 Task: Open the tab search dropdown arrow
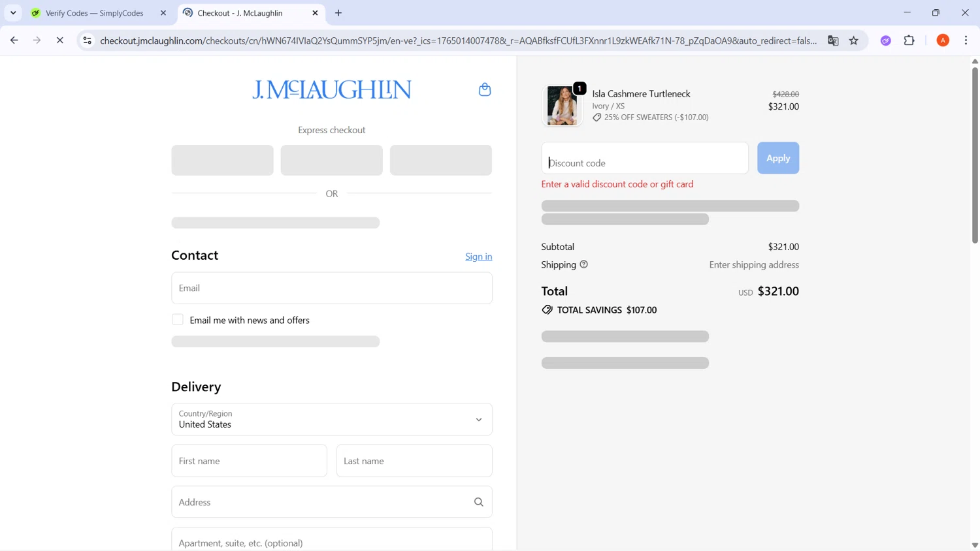coord(13,13)
